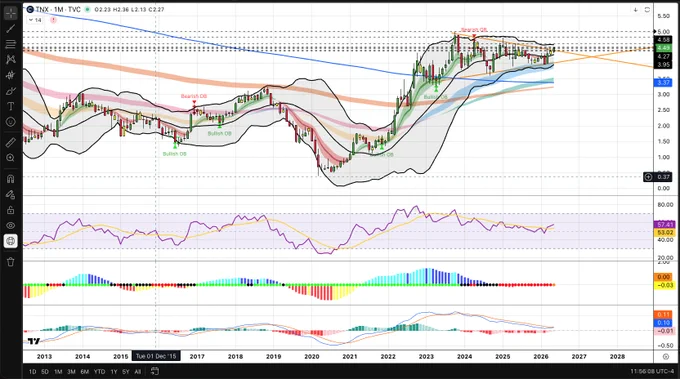Open the pattern drawing tools
680x379 pixels.
(10, 60)
